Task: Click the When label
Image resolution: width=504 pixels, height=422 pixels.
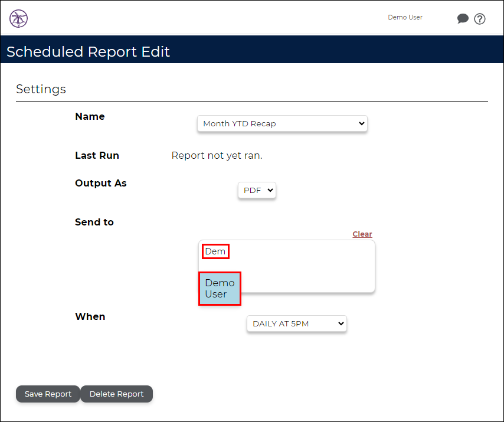Action: [90, 316]
